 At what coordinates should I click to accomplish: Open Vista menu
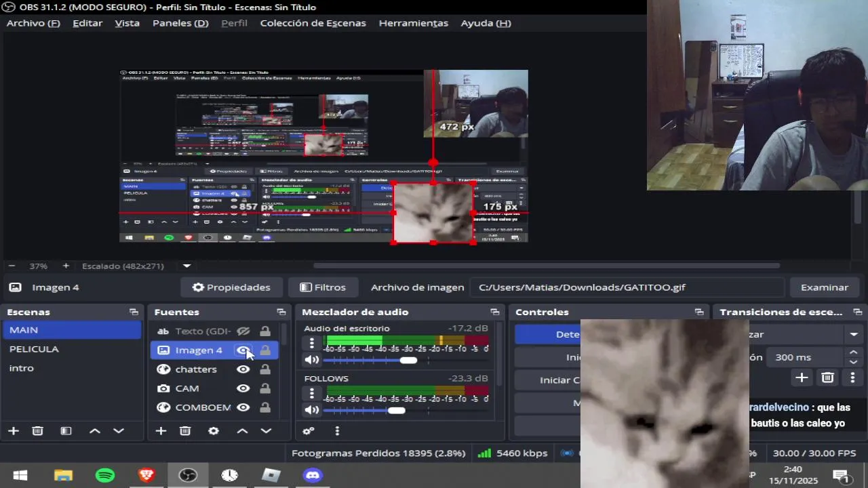pos(127,23)
